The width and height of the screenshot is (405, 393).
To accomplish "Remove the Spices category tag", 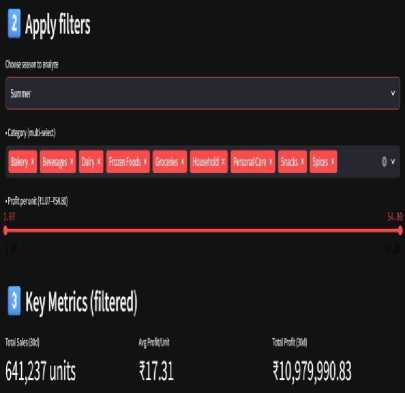I will click(332, 162).
